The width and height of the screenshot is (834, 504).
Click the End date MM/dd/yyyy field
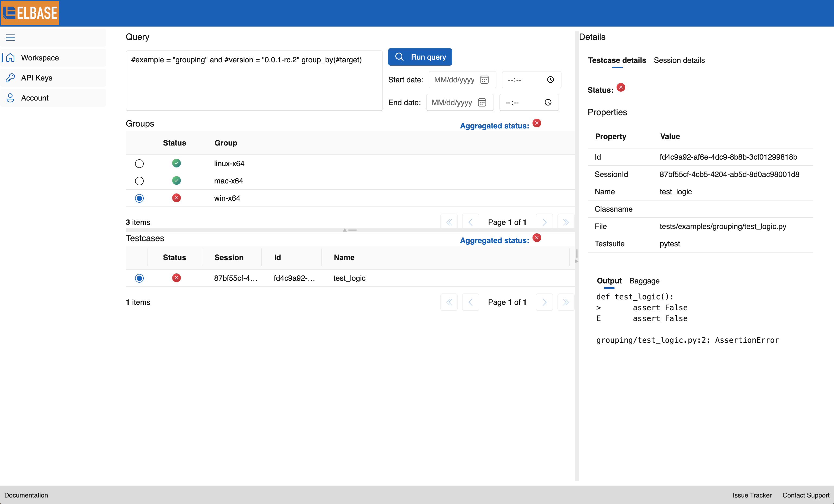(460, 102)
